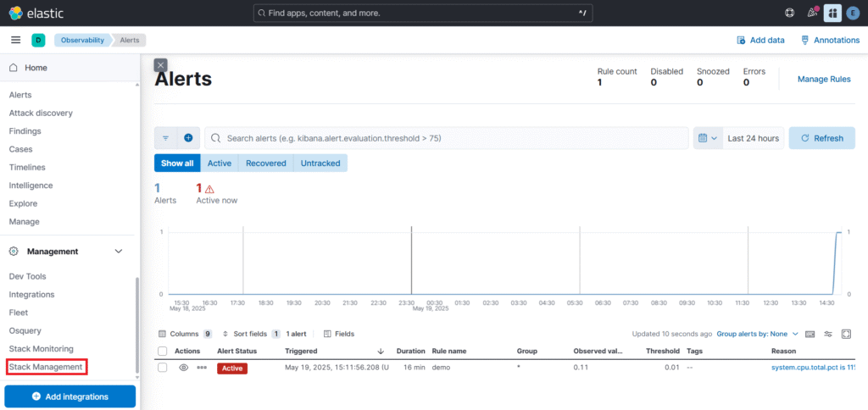
Task: Open more actions ellipsis for demo alert
Action: pos(202,368)
